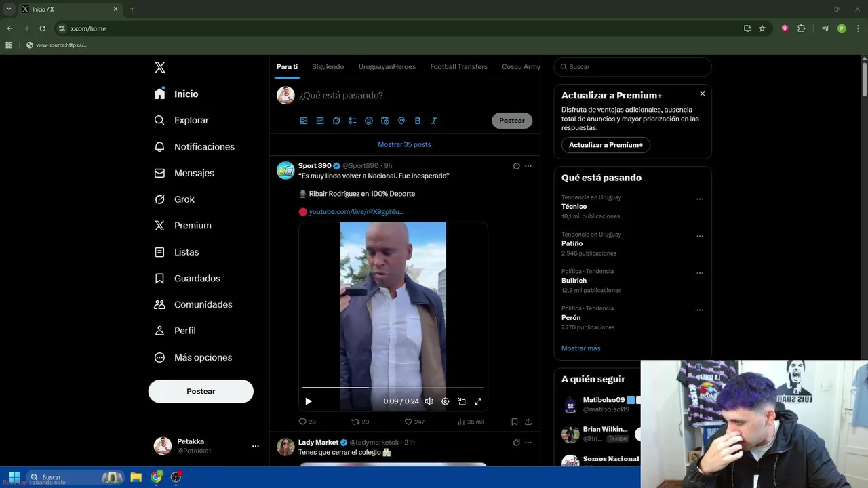This screenshot has height=488, width=868.
Task: Click the Buscar search field on X
Action: pos(633,67)
